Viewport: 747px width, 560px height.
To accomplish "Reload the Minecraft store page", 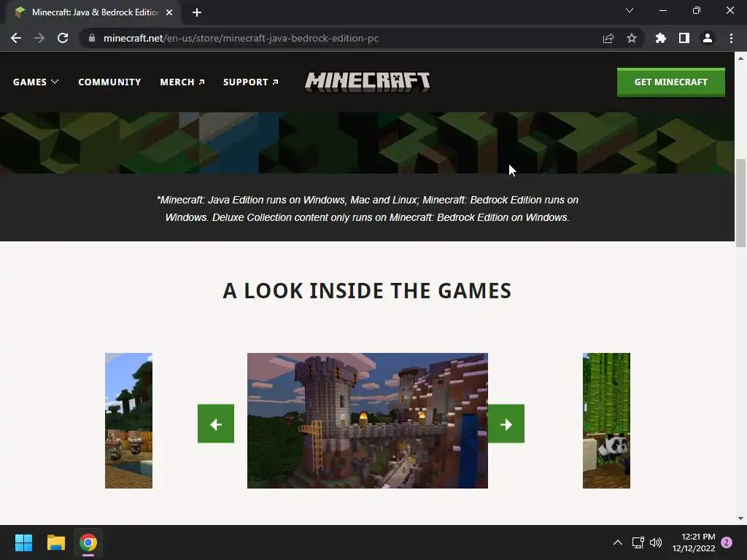I will coord(63,38).
